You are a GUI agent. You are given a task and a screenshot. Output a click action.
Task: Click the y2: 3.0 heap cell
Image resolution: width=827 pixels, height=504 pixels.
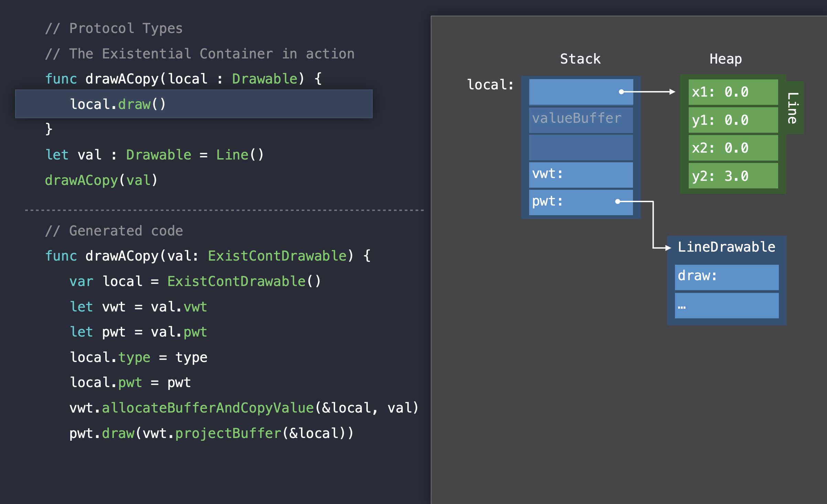tap(733, 176)
